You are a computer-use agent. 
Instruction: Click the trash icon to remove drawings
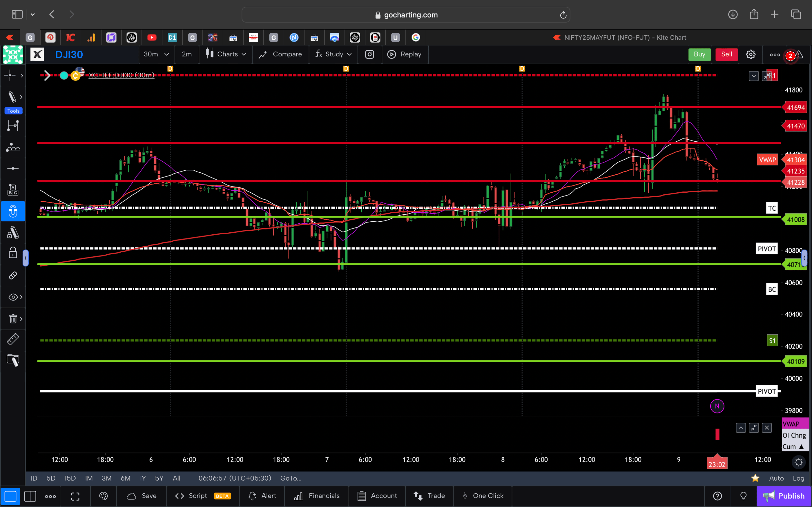(12, 319)
